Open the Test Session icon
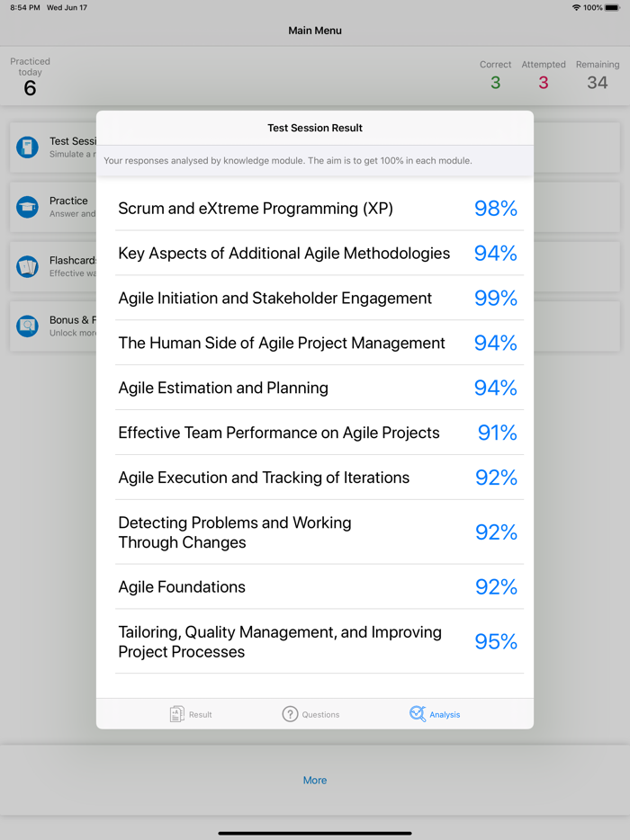Image resolution: width=630 pixels, height=840 pixels. 28,147
